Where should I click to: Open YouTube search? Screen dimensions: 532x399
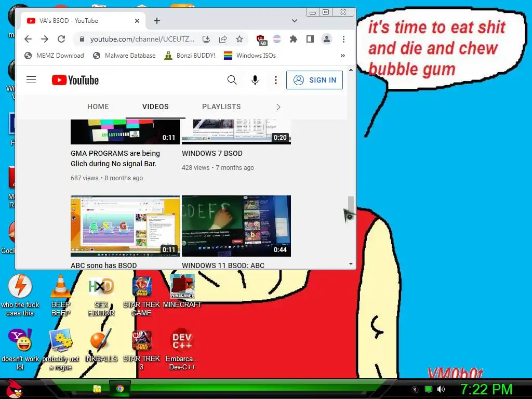(x=232, y=80)
